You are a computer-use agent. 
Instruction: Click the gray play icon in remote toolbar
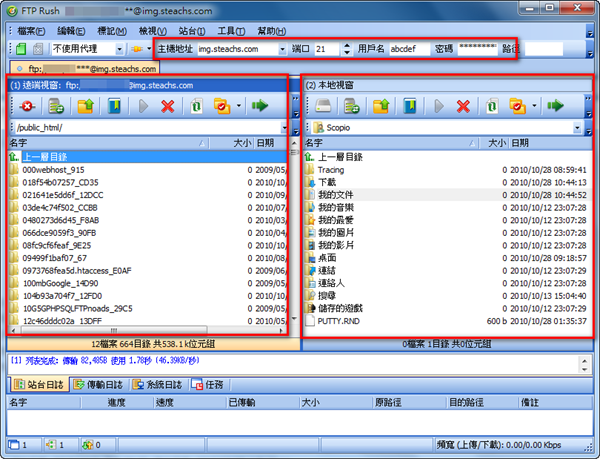(x=143, y=106)
